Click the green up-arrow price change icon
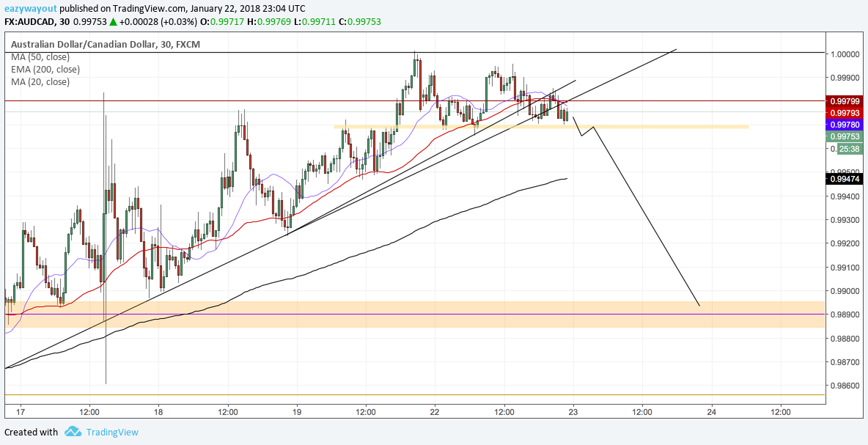The width and height of the screenshot is (868, 445). 114,22
